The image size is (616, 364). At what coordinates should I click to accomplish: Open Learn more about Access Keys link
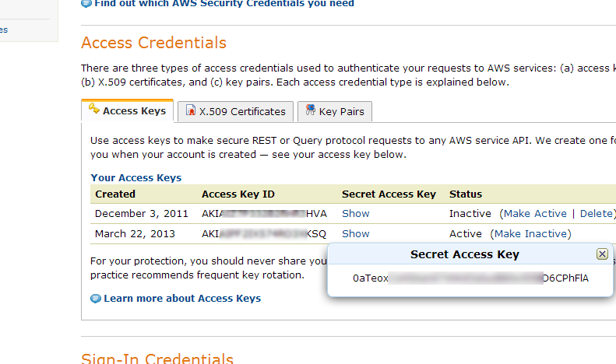tap(182, 299)
